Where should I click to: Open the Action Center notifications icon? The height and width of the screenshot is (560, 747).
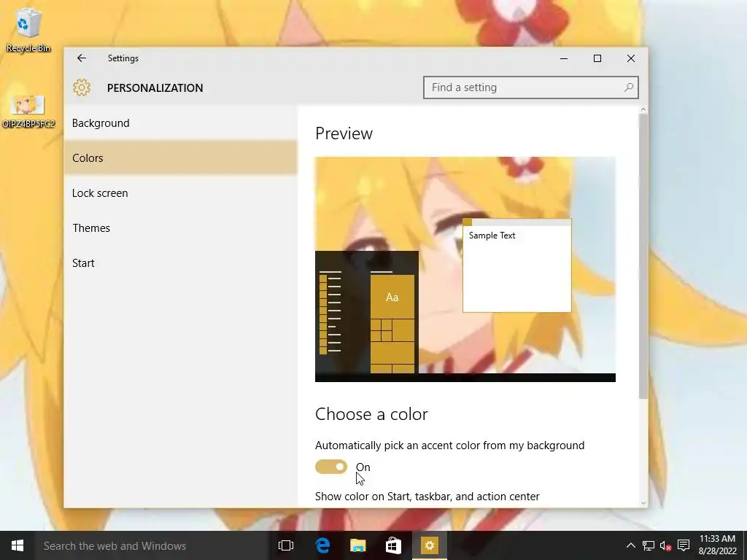click(684, 545)
